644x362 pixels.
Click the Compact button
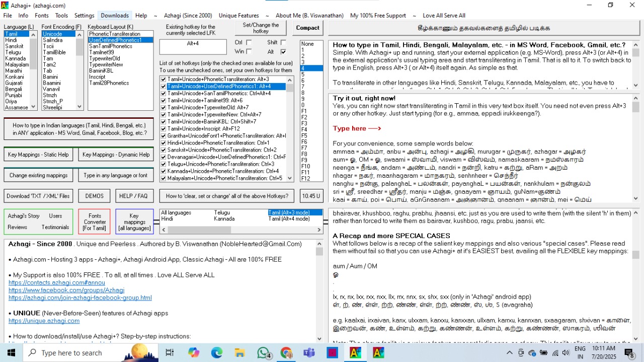(307, 28)
